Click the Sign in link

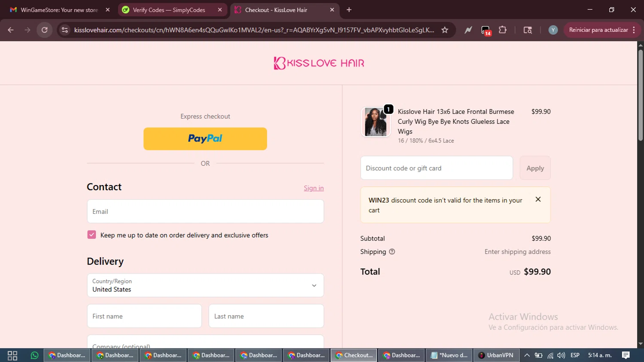point(314,188)
